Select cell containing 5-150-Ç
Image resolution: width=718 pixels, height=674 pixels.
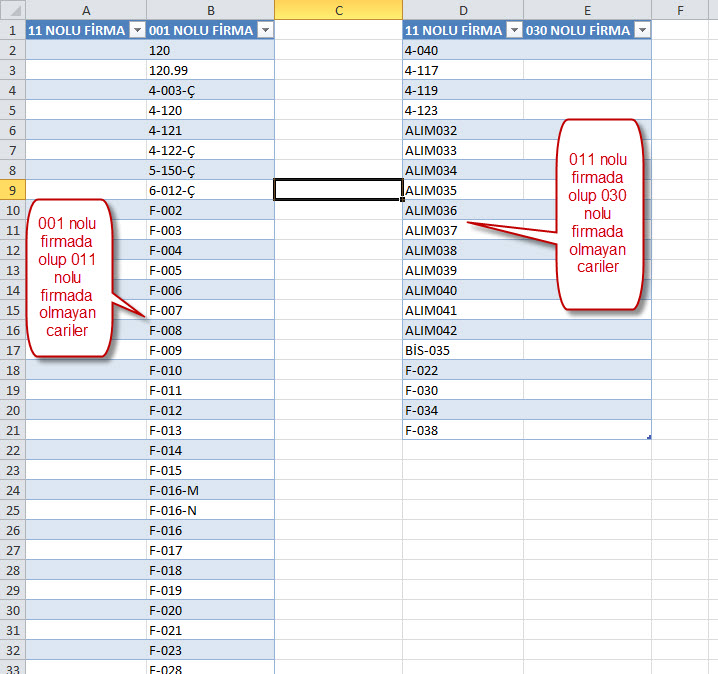[211, 170]
